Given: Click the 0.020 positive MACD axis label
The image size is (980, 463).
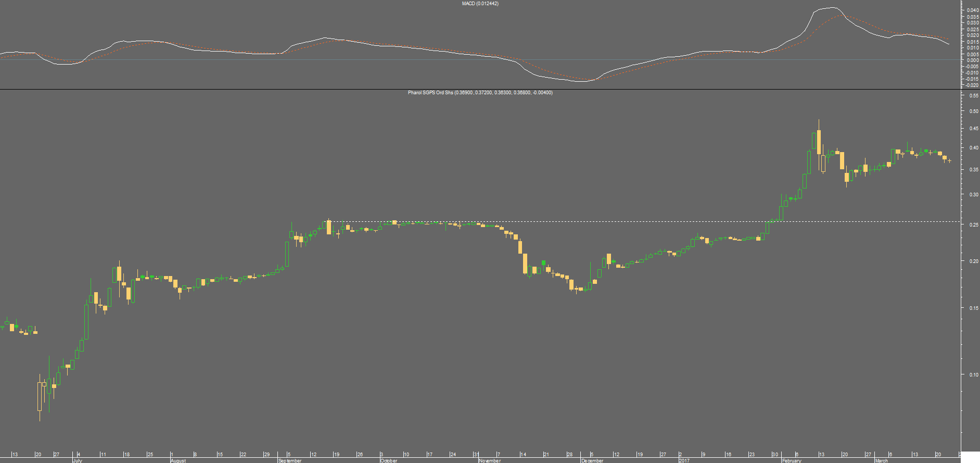Looking at the screenshot, I should [972, 35].
